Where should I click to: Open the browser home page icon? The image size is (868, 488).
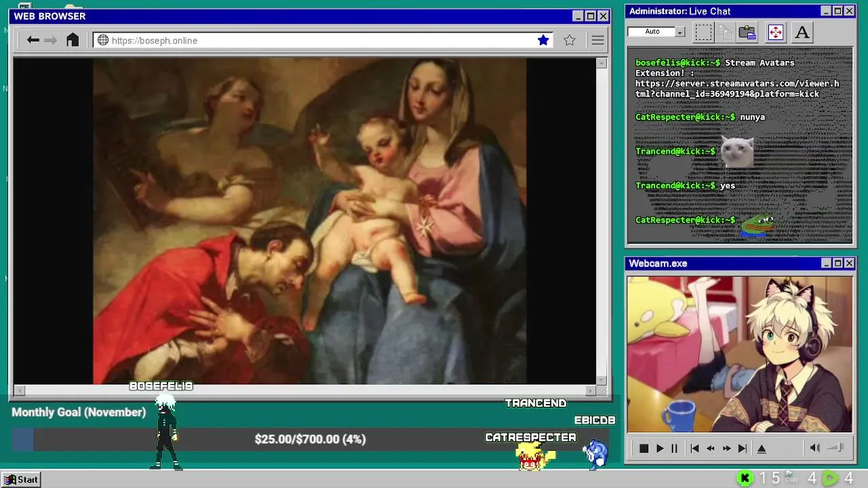(x=73, y=40)
